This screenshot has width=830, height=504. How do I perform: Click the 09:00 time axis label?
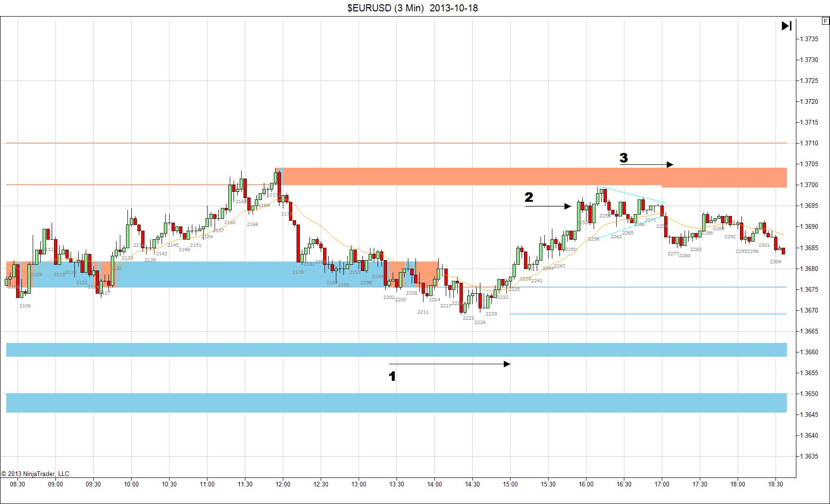tap(55, 484)
